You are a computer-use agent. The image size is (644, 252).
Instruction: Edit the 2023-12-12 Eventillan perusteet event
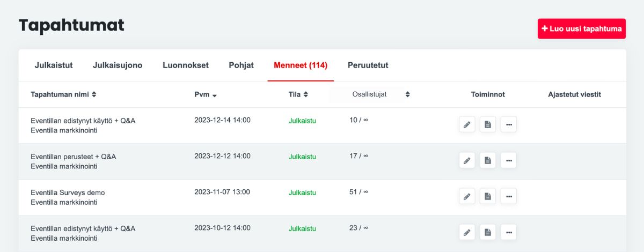coord(467,160)
